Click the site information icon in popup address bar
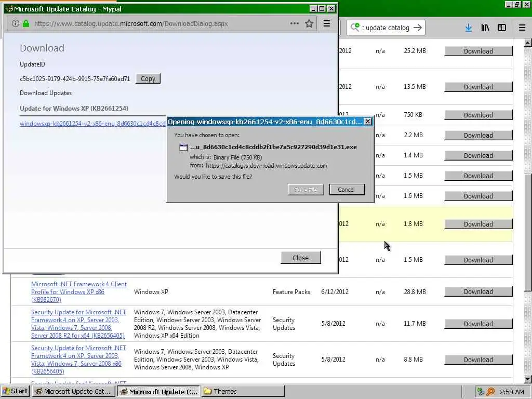The height and width of the screenshot is (399, 532). (15, 24)
